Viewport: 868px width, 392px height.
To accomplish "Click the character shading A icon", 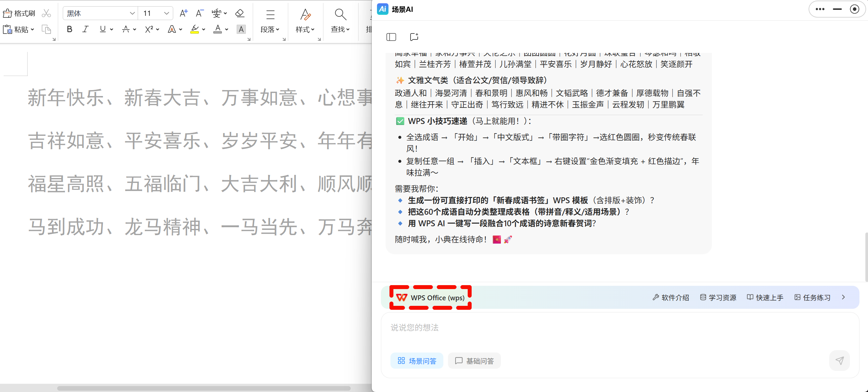I will tap(241, 30).
